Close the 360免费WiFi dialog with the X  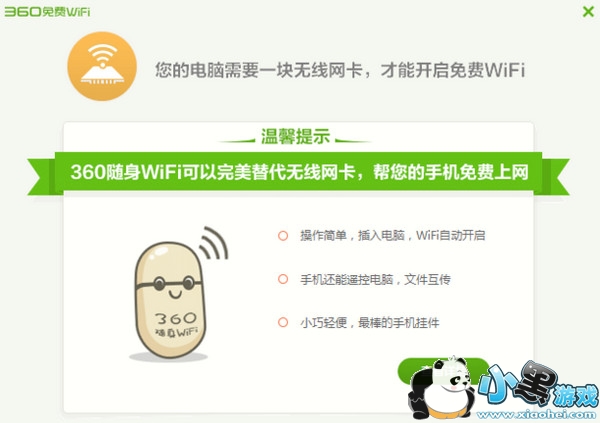588,11
